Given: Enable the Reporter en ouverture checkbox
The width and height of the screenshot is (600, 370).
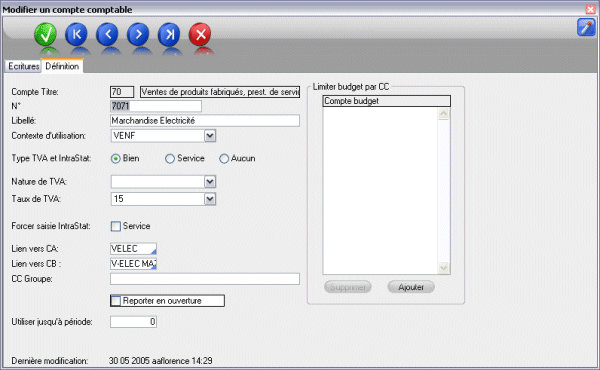Looking at the screenshot, I should 116,301.
